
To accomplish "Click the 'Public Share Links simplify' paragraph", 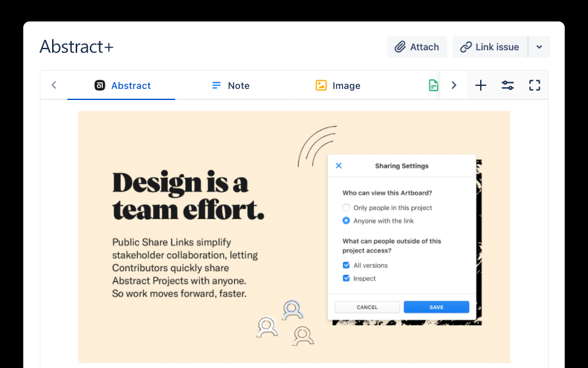I will point(185,268).
